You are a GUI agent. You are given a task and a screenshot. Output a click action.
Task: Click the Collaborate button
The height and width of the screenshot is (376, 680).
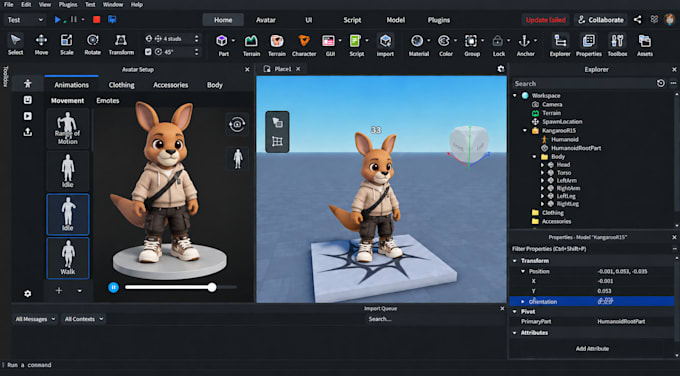(601, 20)
